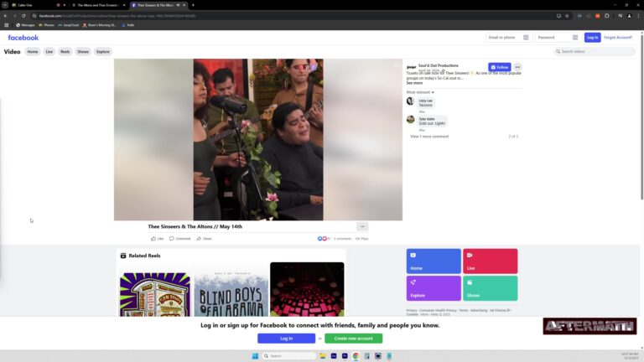Open reactions count icons under video

click(x=323, y=239)
